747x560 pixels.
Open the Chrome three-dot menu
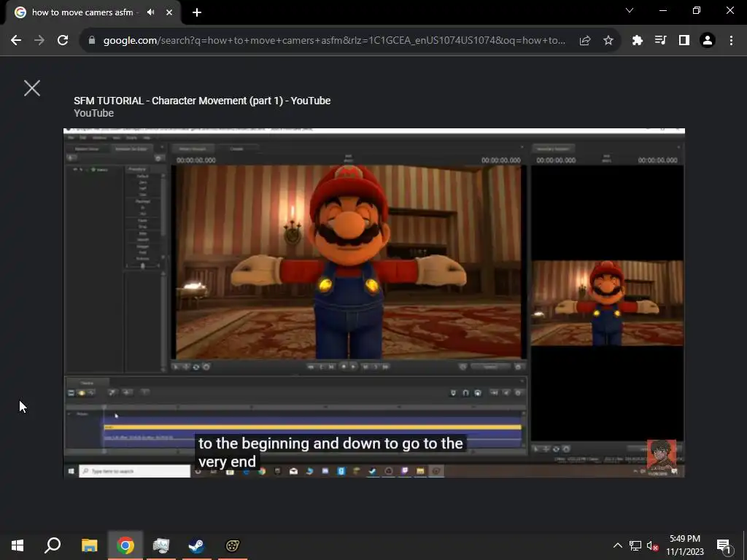pos(731,41)
